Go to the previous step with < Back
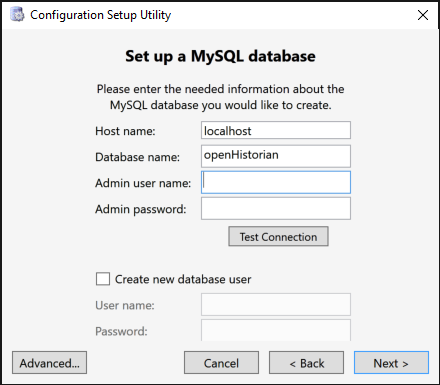This screenshot has width=440, height=385. [x=306, y=363]
